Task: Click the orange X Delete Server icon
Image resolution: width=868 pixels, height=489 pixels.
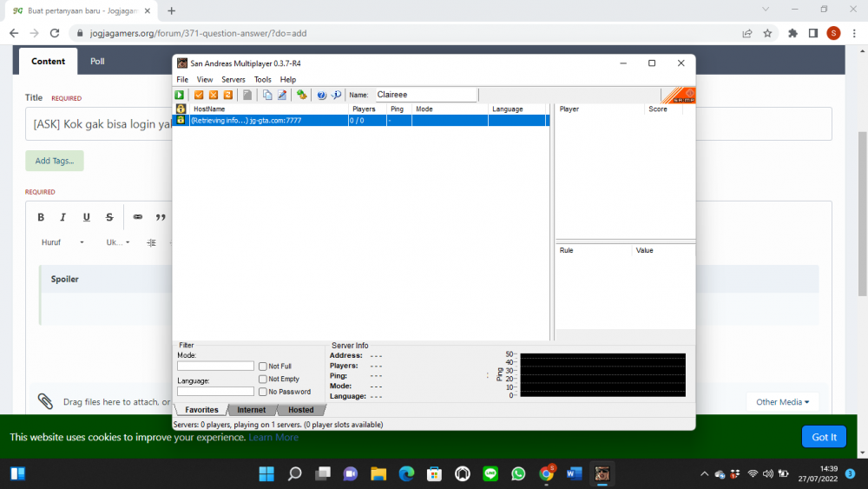Action: pos(214,95)
